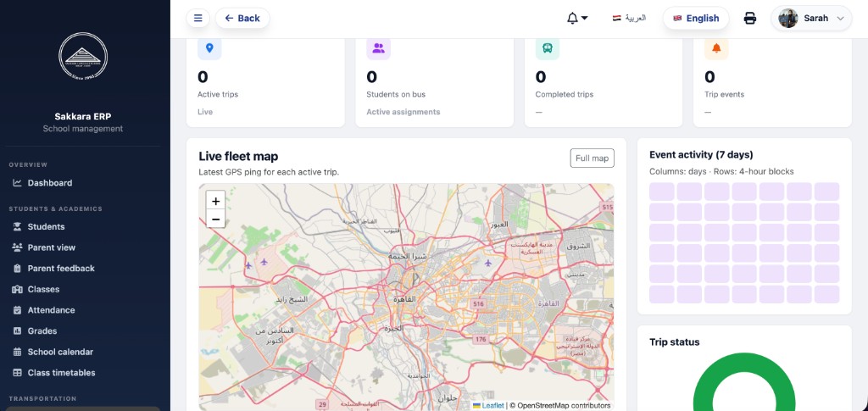
Task: Click the Classes icon
Action: pos(17,289)
